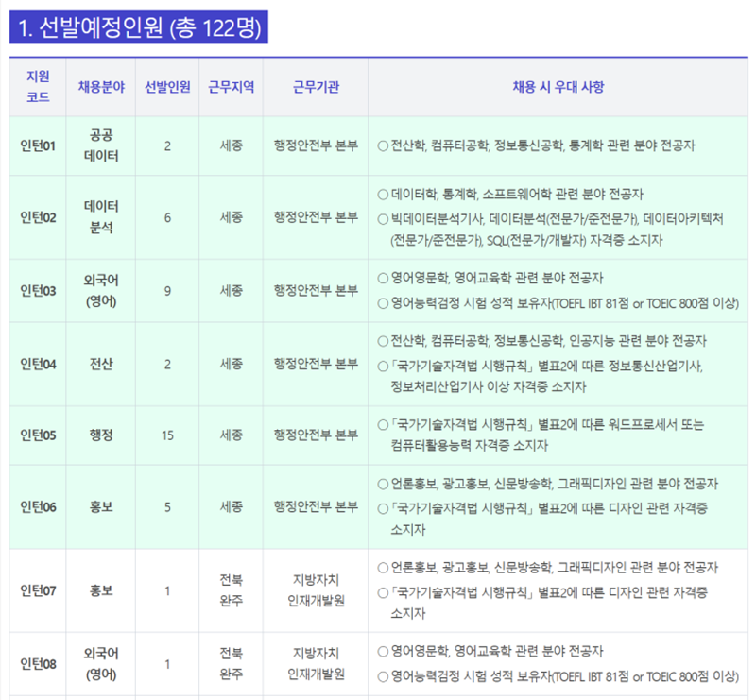
Task: Click the TOEFL/TOEIC line in the 인턴08 row
Action: point(558,676)
